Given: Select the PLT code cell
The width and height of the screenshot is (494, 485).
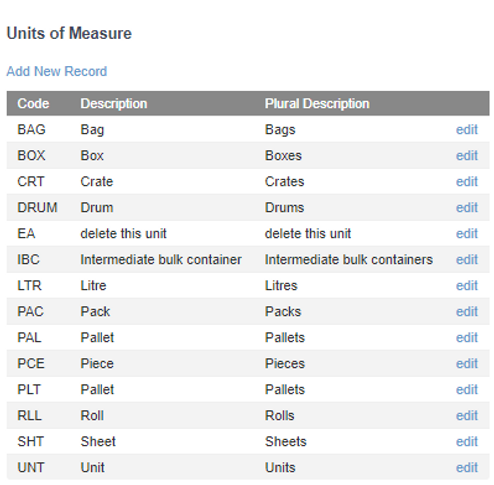Looking at the screenshot, I should pyautogui.click(x=29, y=389).
